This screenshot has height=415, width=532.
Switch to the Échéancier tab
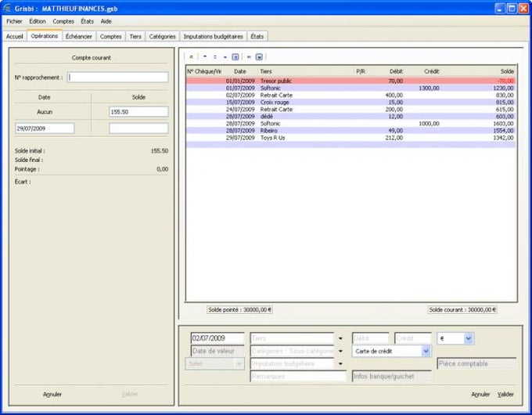pos(79,36)
